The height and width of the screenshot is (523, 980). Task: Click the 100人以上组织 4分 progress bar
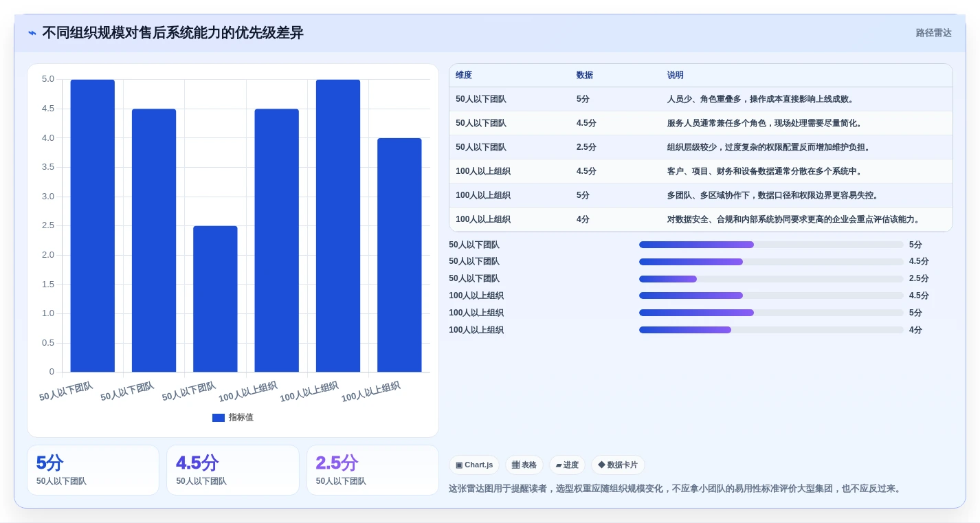(771, 330)
